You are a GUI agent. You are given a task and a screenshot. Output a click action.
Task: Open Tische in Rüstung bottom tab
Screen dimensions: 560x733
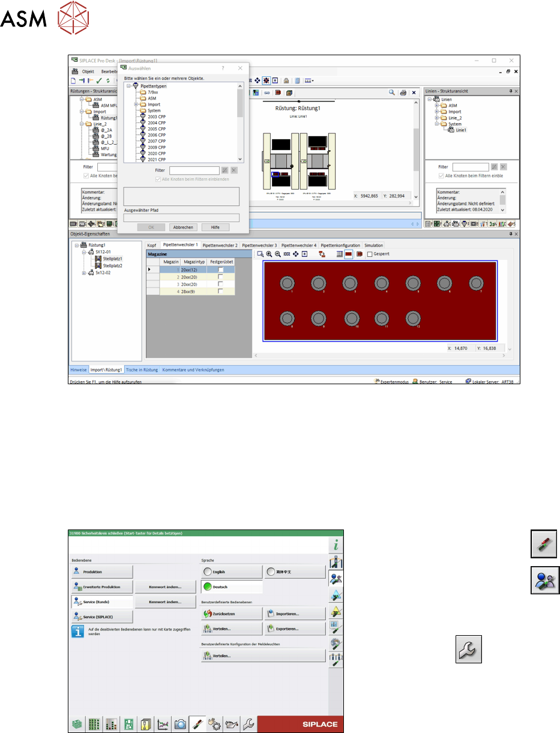(142, 370)
